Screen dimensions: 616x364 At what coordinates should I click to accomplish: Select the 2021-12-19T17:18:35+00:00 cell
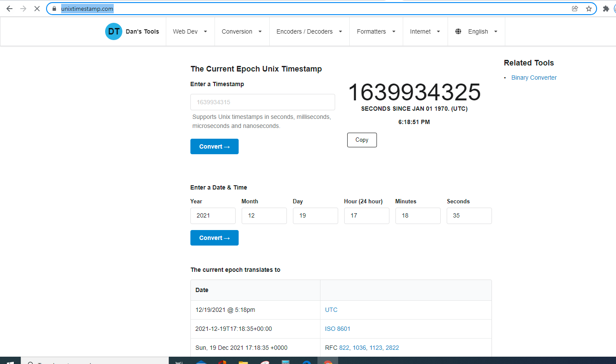pos(255,329)
